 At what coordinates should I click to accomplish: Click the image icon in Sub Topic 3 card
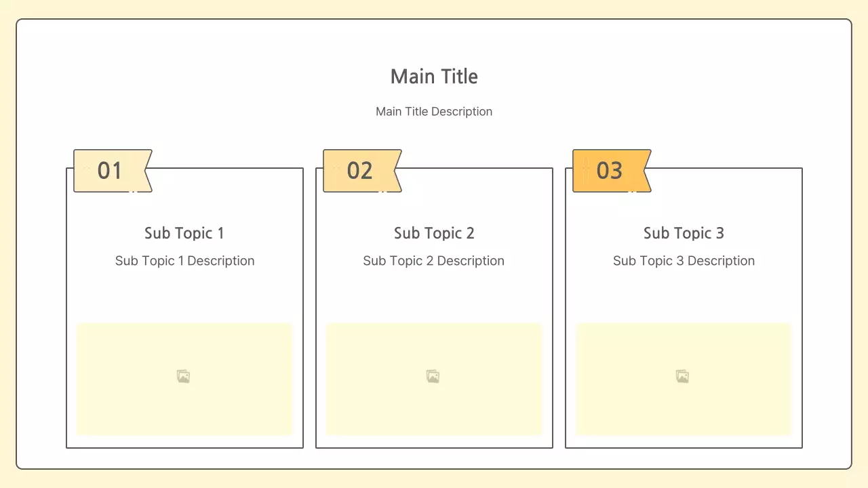tap(682, 376)
